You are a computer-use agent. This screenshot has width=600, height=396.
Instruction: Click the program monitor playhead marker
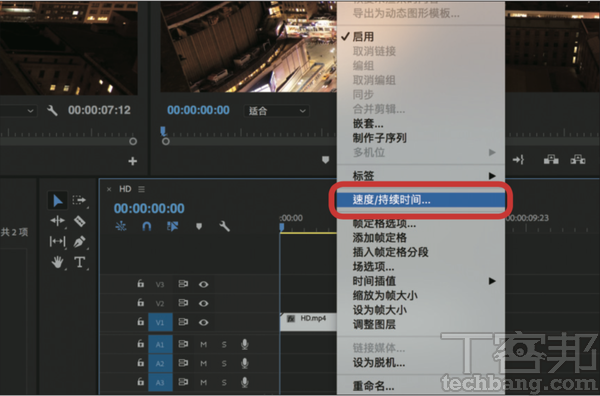tap(163, 132)
